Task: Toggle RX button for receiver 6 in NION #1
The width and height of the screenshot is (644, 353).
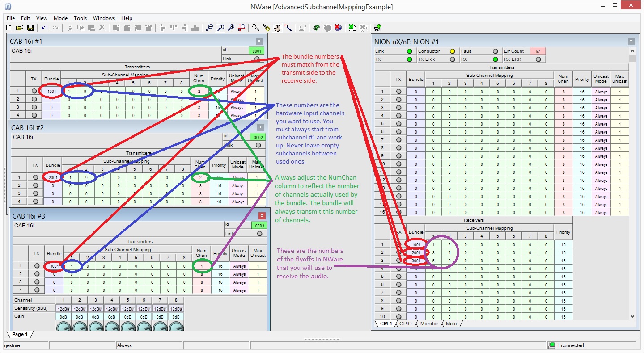Action: click(398, 285)
